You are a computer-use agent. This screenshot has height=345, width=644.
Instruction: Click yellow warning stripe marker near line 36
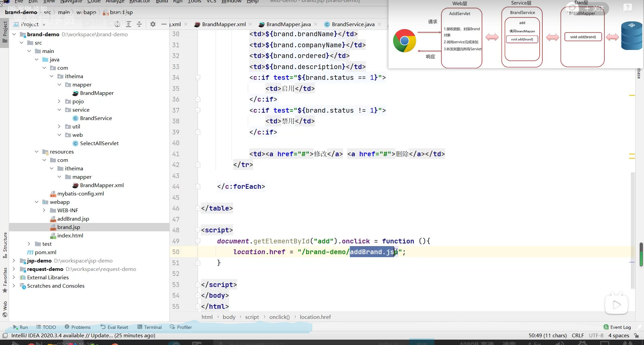pos(632,96)
